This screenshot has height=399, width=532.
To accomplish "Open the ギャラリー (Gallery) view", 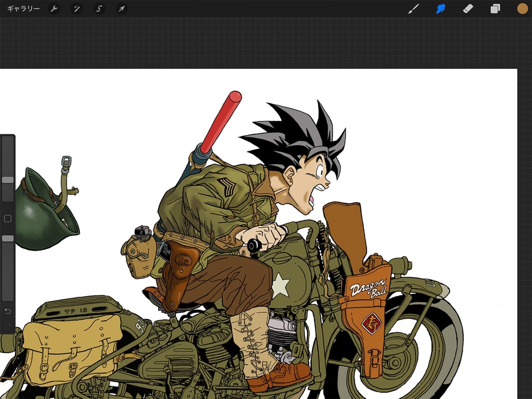I will click(x=23, y=9).
